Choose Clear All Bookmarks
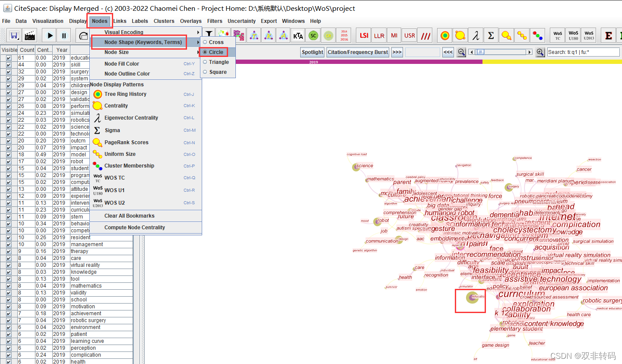Screen dimensions: 622x364 (x=146, y=216)
